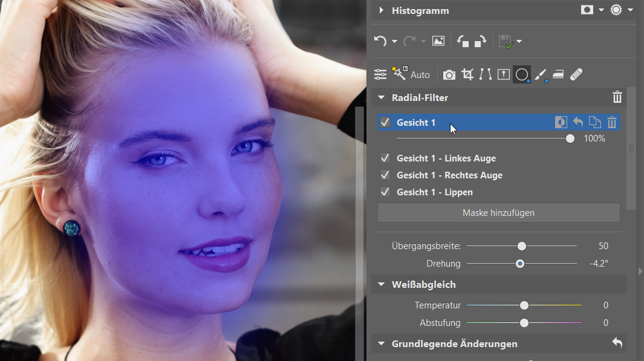This screenshot has width=644, height=361.
Task: Select the Filter Brush tool
Action: pos(540,74)
